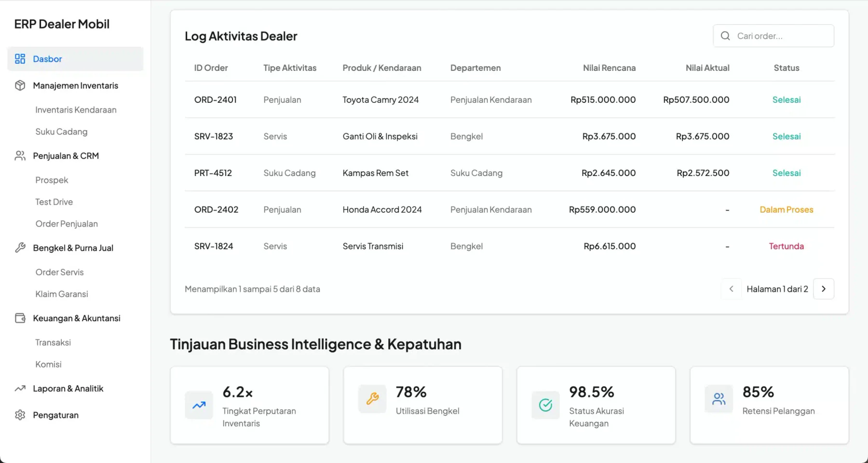Screen dimensions: 868x463
Task: Click the Tertunda status
Action: point(787,246)
